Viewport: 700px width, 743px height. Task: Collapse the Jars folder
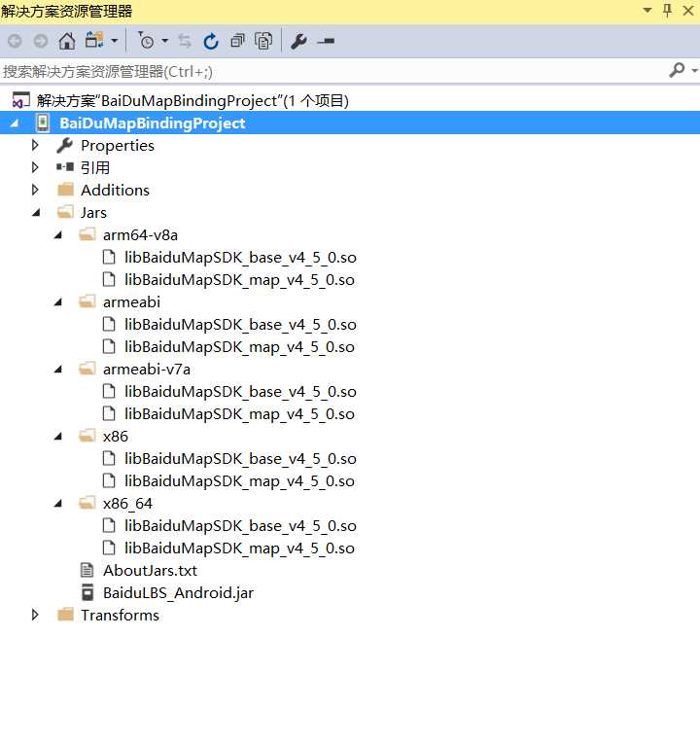pos(36,212)
